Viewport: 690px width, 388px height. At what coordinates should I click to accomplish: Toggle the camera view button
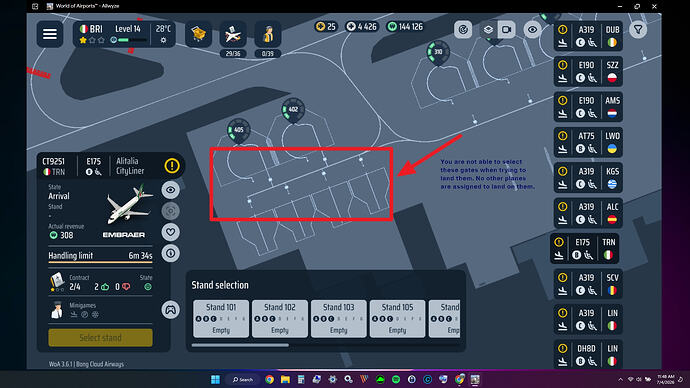pyautogui.click(x=506, y=29)
